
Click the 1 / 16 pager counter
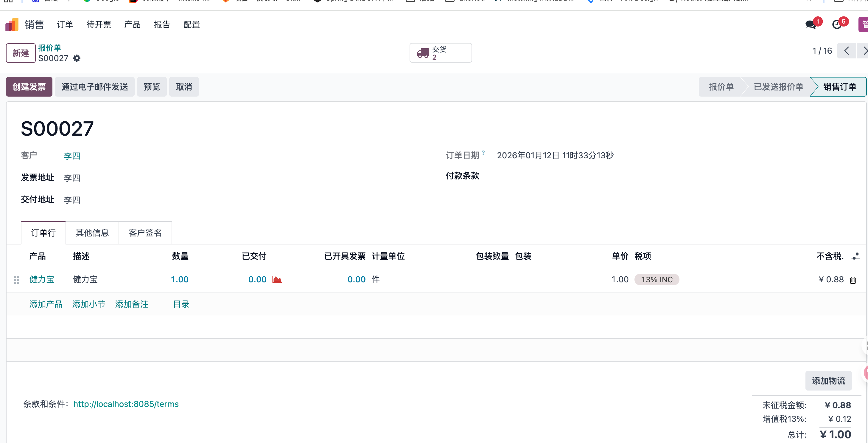click(822, 51)
